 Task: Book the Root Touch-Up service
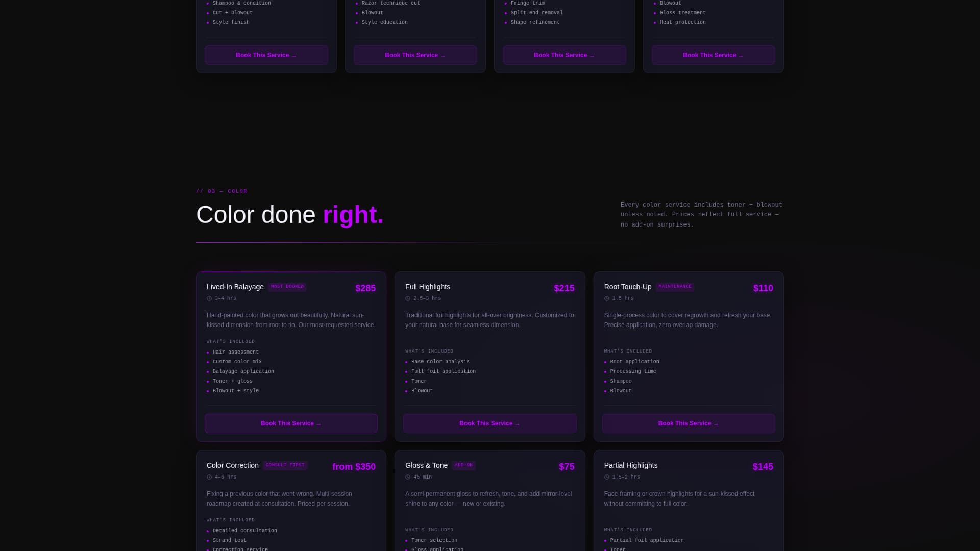pyautogui.click(x=689, y=423)
